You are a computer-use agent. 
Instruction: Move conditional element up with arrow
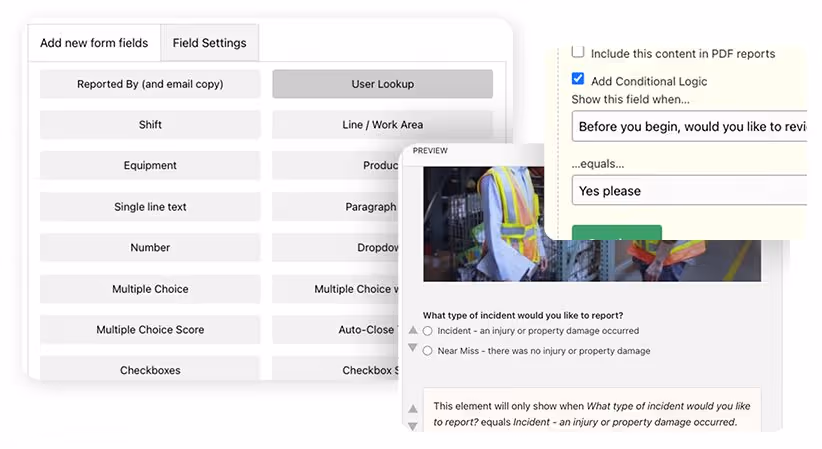(413, 408)
